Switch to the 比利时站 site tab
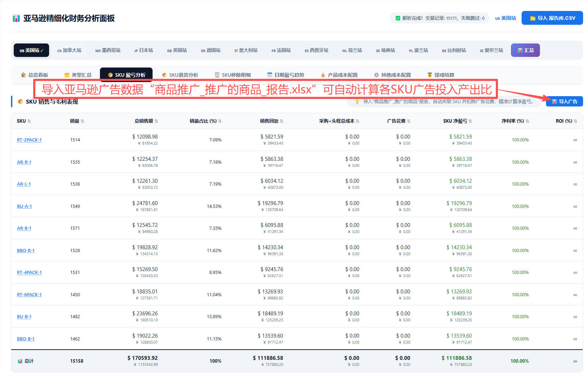Viewport: 588px width, 374px height. pos(454,50)
